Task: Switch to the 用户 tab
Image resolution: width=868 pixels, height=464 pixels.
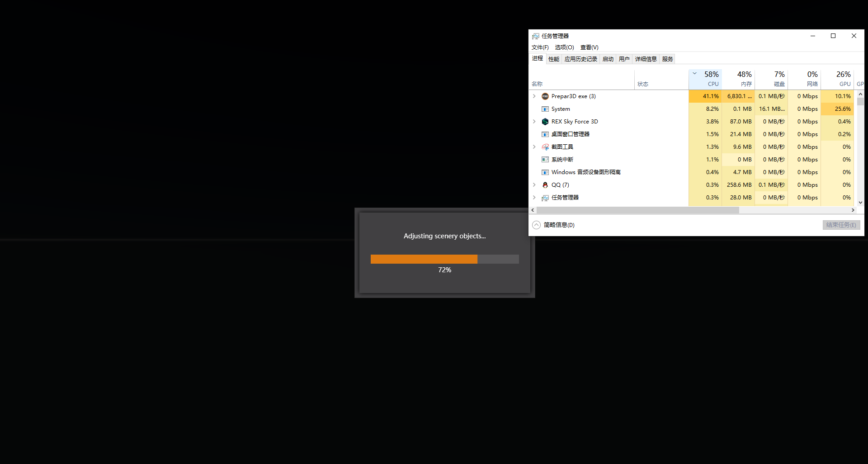Action: click(624, 59)
